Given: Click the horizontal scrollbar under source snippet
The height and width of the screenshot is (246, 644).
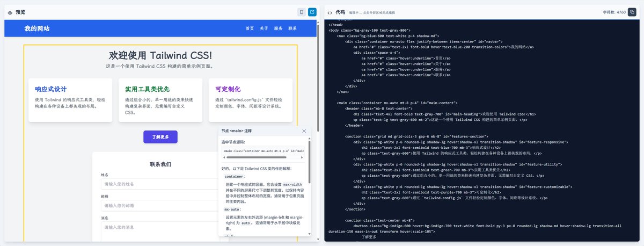Looking at the screenshot, I should pos(255,157).
